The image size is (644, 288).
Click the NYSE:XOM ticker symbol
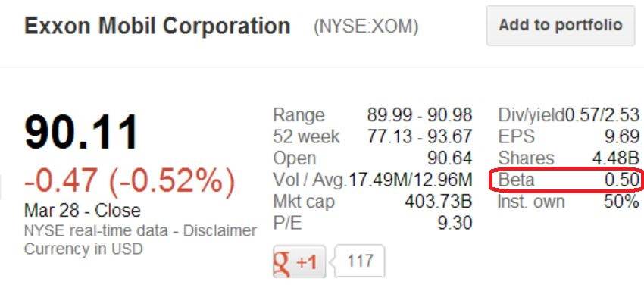[x=366, y=27]
